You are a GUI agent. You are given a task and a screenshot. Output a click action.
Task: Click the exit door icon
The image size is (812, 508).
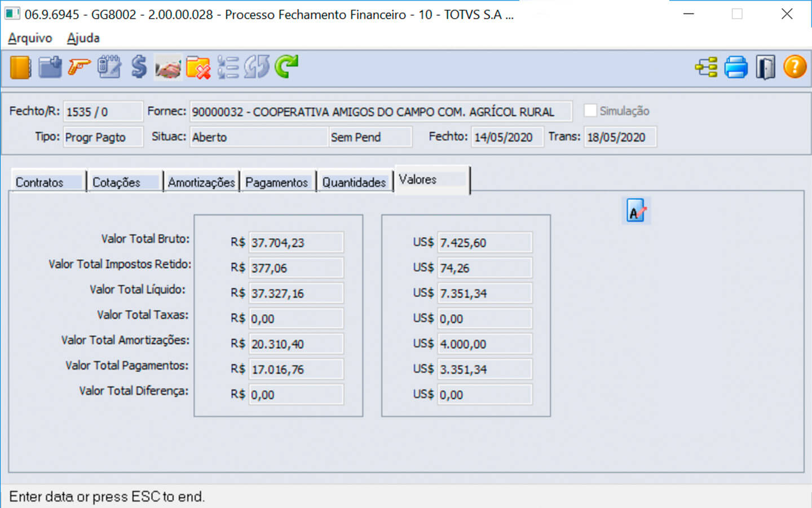click(x=765, y=68)
